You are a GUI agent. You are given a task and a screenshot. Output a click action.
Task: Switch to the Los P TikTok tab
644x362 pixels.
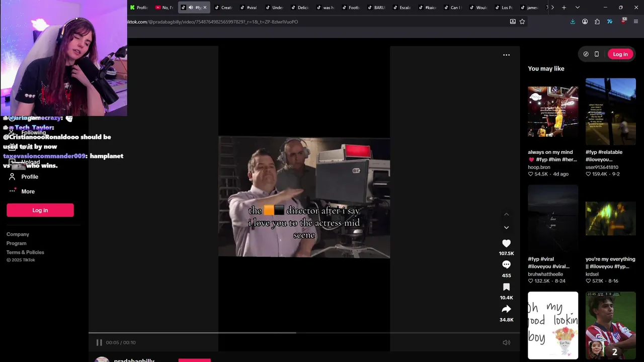[504, 8]
